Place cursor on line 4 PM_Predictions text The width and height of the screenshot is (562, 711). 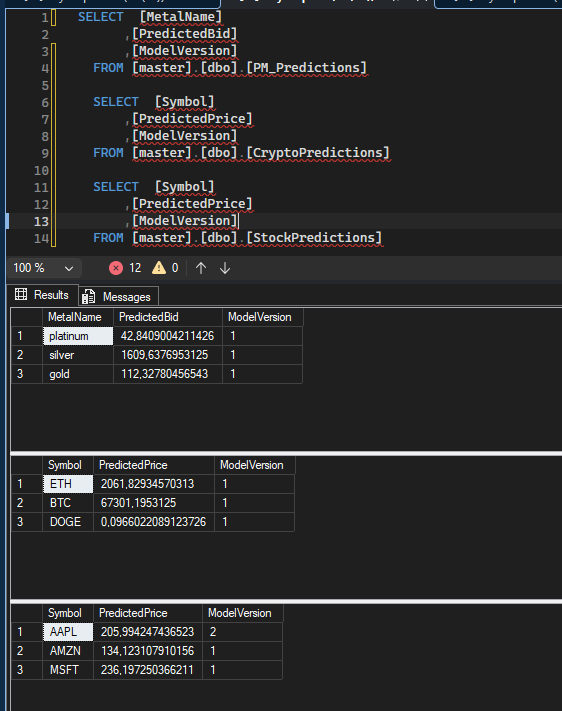(x=306, y=68)
